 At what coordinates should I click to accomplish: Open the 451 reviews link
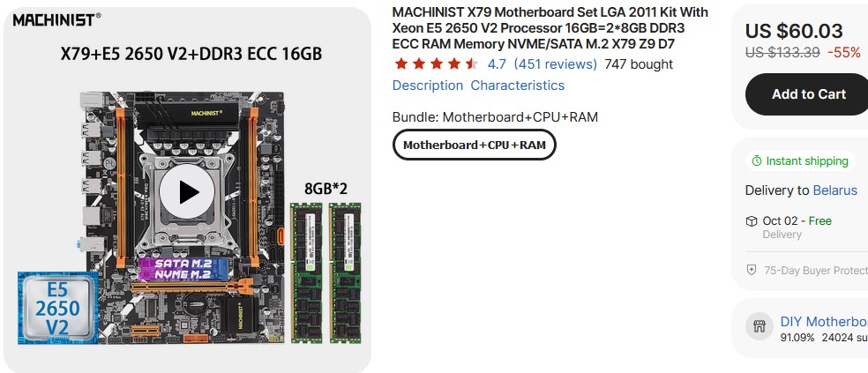[555, 64]
